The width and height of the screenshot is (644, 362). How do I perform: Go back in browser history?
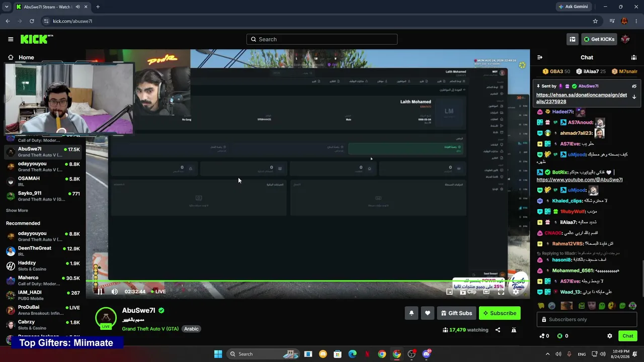click(x=8, y=21)
